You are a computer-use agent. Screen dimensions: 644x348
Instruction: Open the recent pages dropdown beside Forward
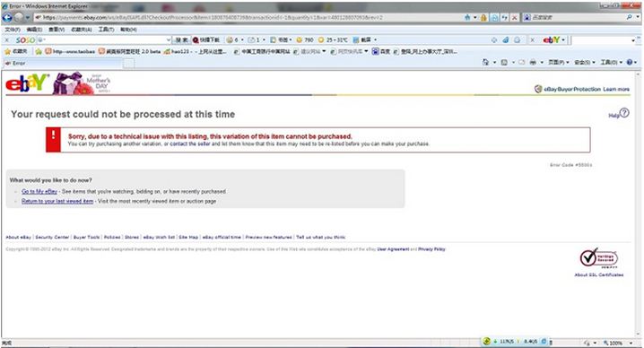(x=28, y=18)
